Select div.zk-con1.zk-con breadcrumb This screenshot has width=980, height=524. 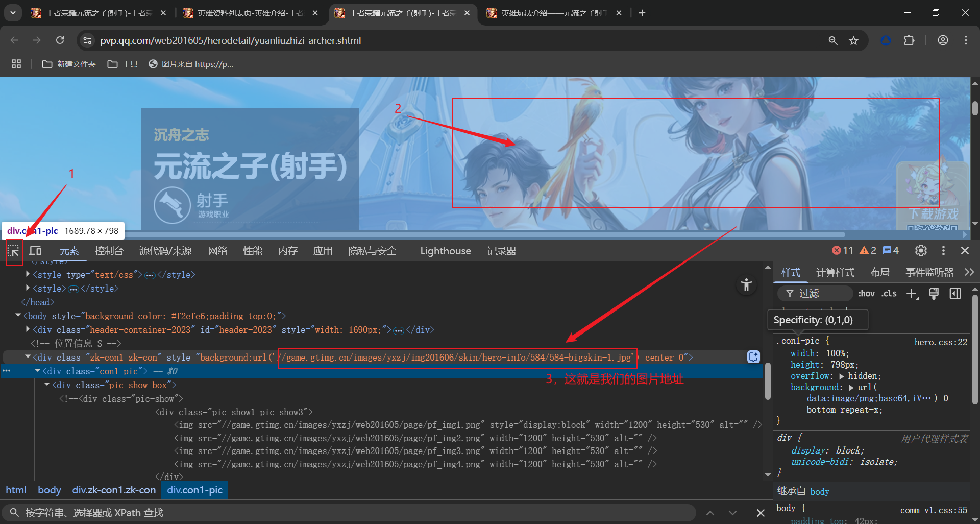point(114,490)
